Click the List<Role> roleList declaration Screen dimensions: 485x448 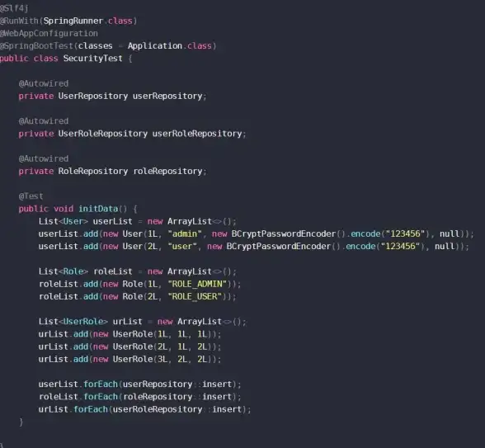pos(137,271)
